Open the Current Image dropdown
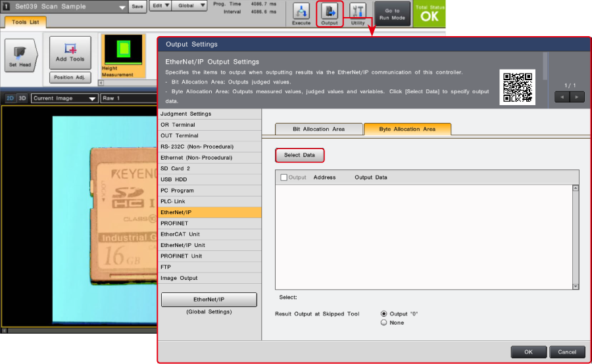 pos(64,99)
